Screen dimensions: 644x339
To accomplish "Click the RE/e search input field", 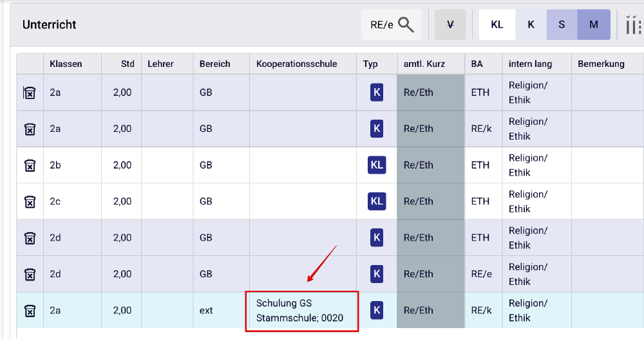I will point(381,25).
